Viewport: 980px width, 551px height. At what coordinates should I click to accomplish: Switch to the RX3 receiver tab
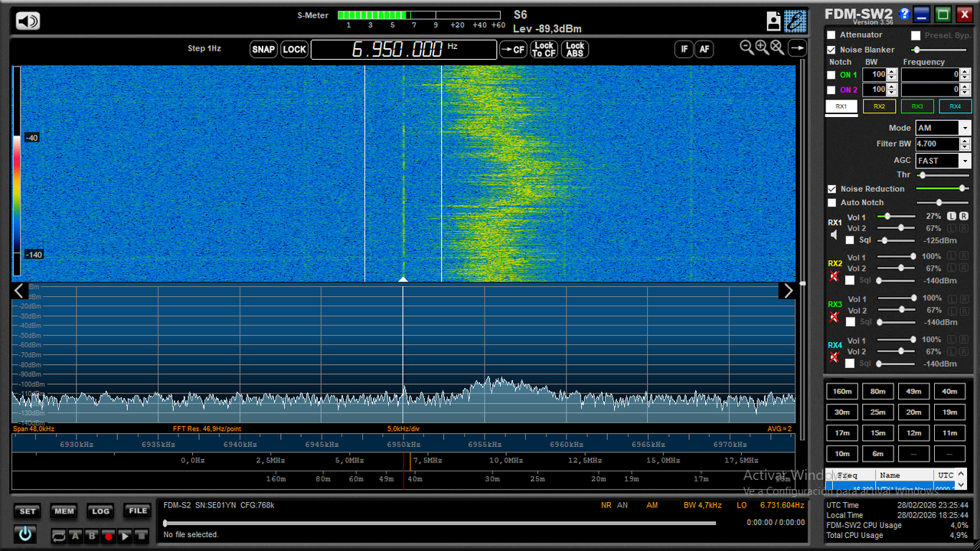917,106
